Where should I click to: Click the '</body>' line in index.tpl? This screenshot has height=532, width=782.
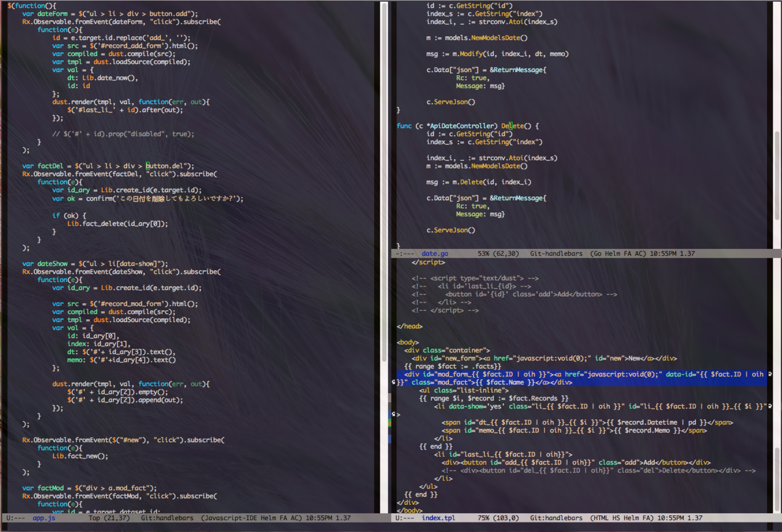410,511
